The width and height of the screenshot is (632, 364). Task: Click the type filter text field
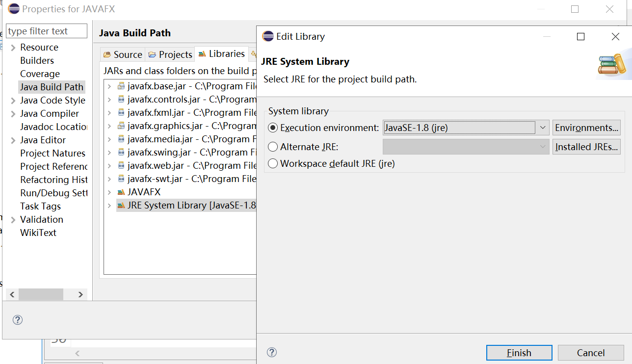(x=46, y=30)
